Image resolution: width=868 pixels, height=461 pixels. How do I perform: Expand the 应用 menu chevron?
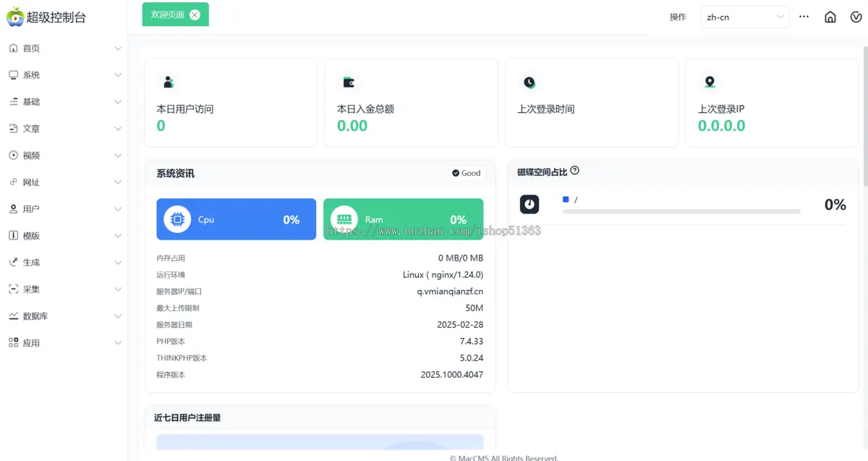(x=118, y=343)
